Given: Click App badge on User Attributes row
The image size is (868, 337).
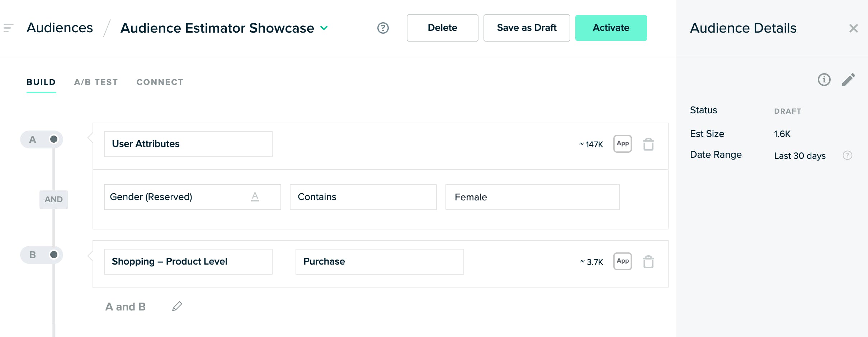Looking at the screenshot, I should click(x=622, y=144).
